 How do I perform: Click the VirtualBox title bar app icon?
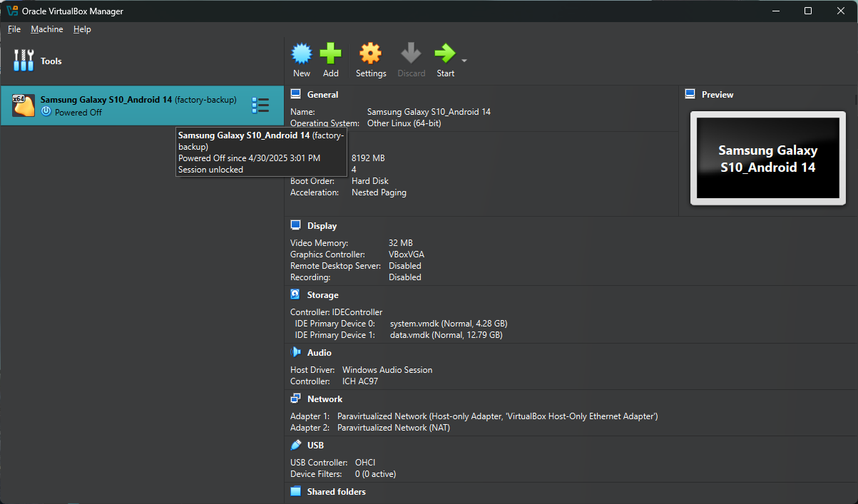[11, 11]
